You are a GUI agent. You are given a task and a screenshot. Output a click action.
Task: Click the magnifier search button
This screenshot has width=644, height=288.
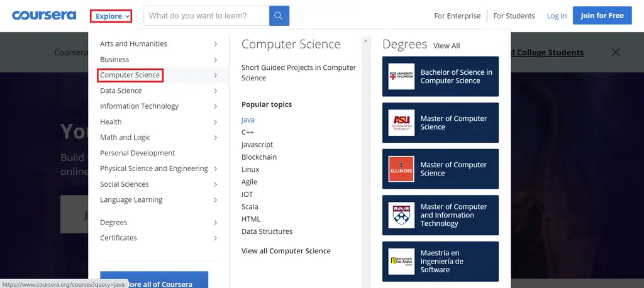279,16
